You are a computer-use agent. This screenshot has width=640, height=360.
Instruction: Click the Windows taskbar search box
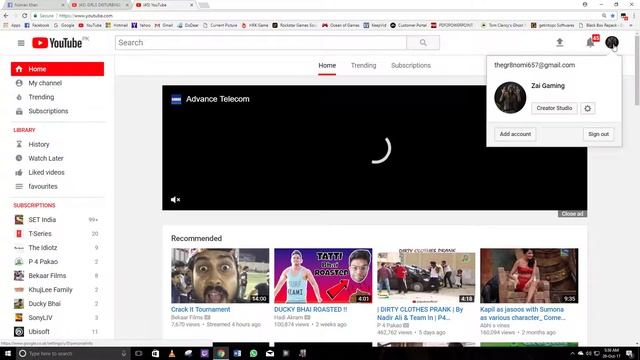point(73,353)
